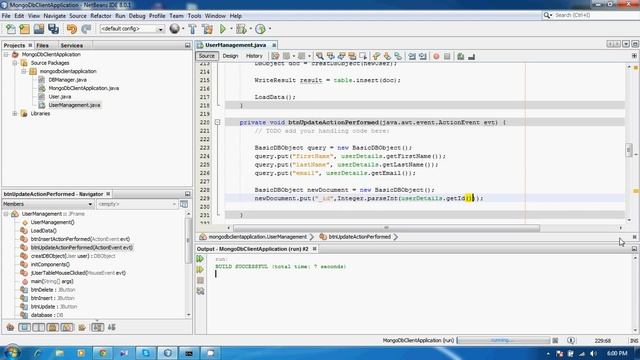Open the Run Project dropdown arrow
The height and width of the screenshot is (360, 640).
(231, 29)
